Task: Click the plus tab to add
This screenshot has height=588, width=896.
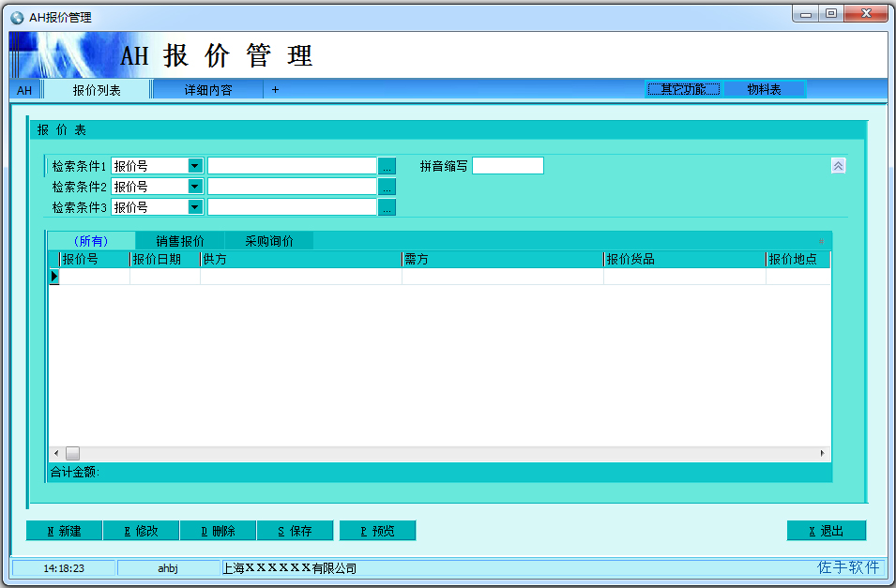Action: [276, 90]
